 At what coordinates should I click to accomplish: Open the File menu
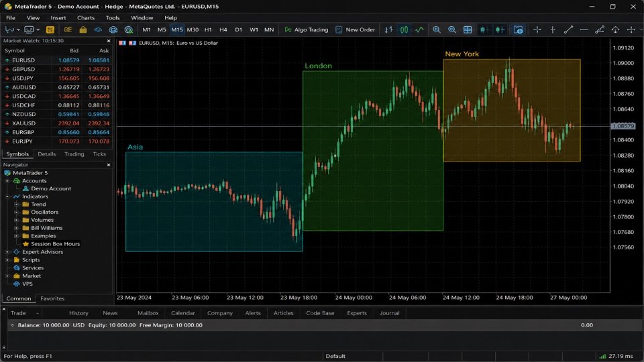(x=11, y=17)
